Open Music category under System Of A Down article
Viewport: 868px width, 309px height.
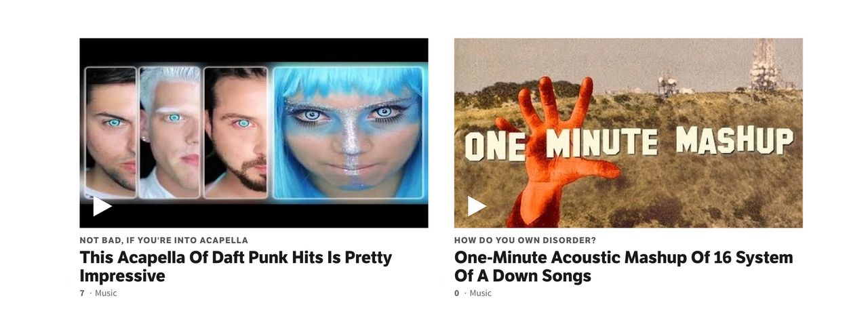tap(481, 293)
